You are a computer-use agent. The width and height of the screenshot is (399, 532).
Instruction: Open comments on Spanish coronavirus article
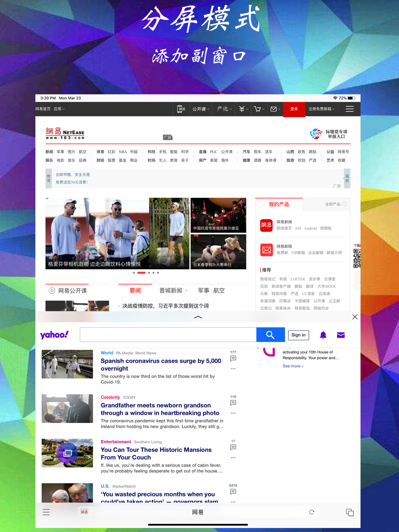(x=233, y=358)
